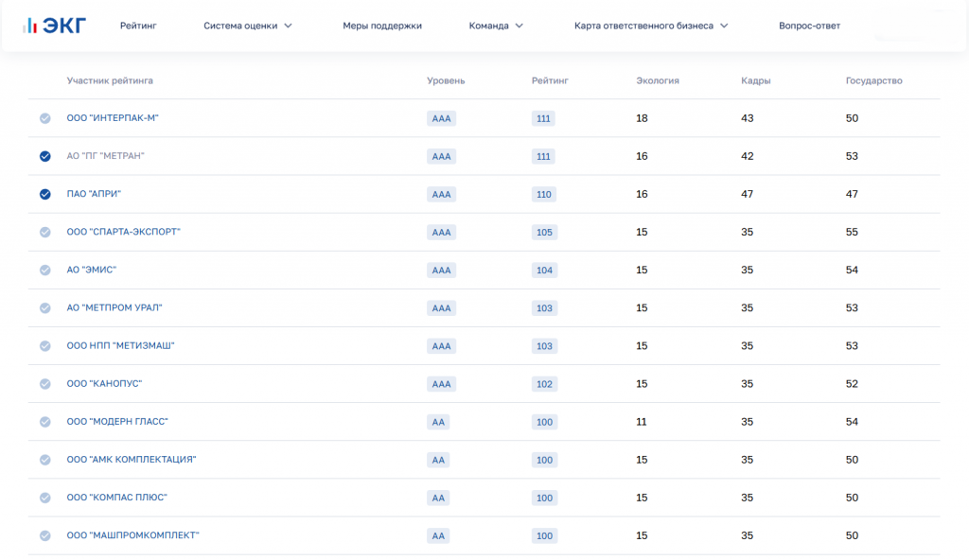Open the ООО "МОДЕРН ГЛАСС" company link
This screenshot has height=560, width=969.
117,422
